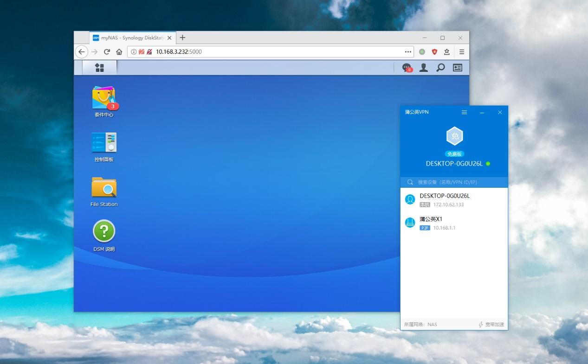This screenshot has height=364, width=588.
Task: Click the red shield extension icon
Action: [434, 52]
